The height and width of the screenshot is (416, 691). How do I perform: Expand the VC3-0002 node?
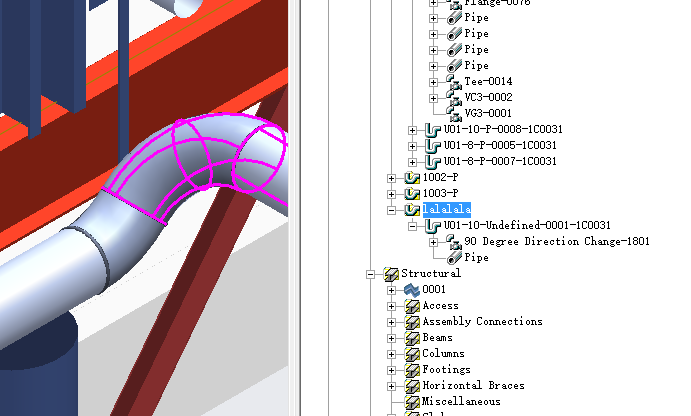point(433,98)
